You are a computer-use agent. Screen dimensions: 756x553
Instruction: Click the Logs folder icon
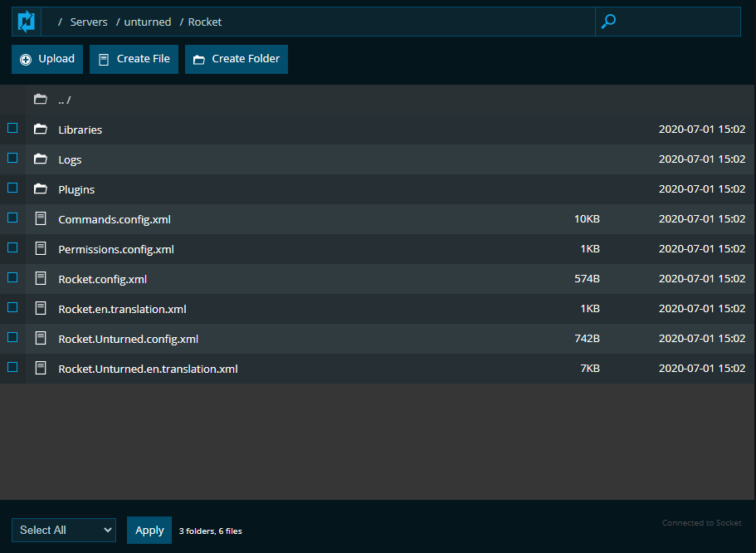pos(40,159)
